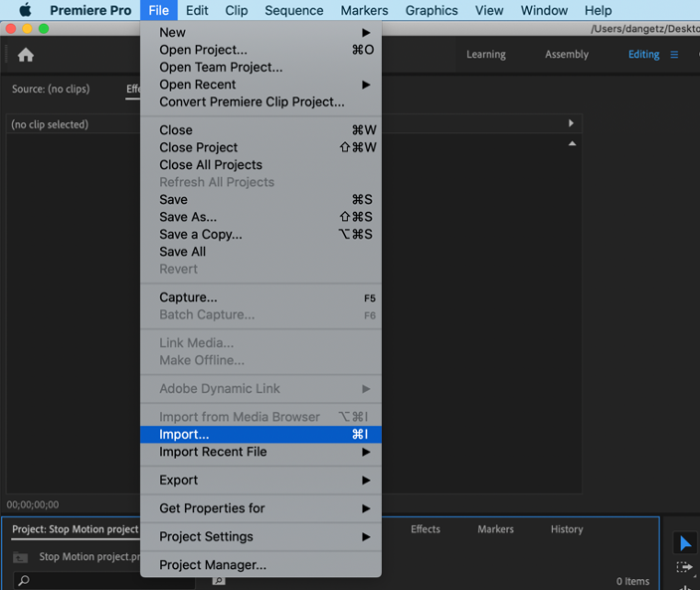
Task: Select Convert Premiere Clip Project...
Action: (261, 101)
